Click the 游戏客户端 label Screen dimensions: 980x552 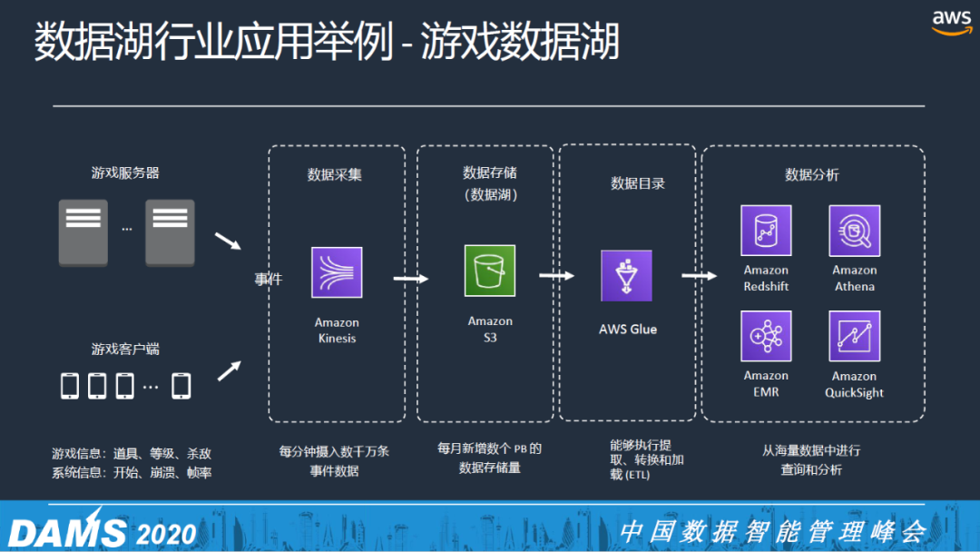click(125, 349)
